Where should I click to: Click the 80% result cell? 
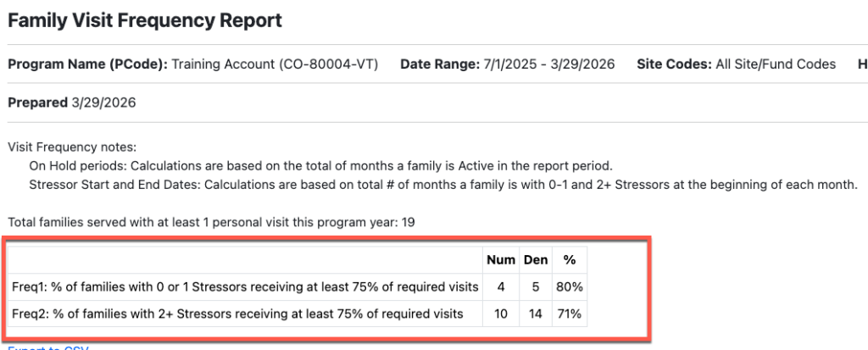click(x=569, y=286)
